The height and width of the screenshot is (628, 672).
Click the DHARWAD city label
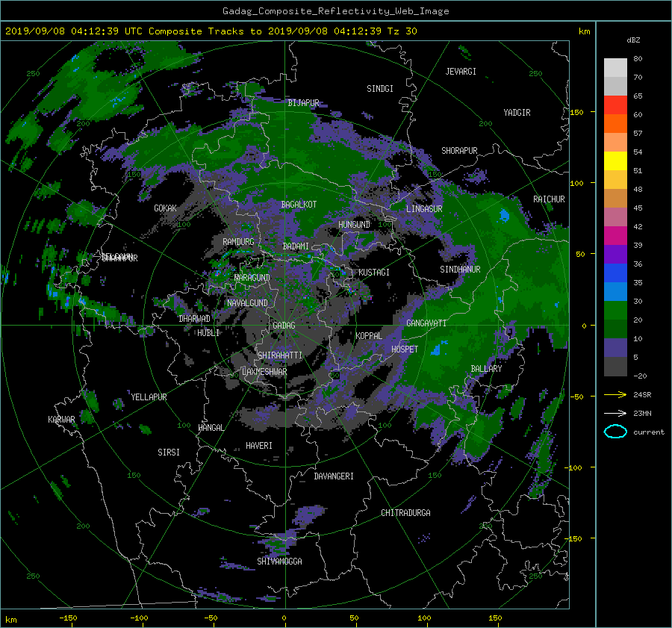tap(194, 319)
